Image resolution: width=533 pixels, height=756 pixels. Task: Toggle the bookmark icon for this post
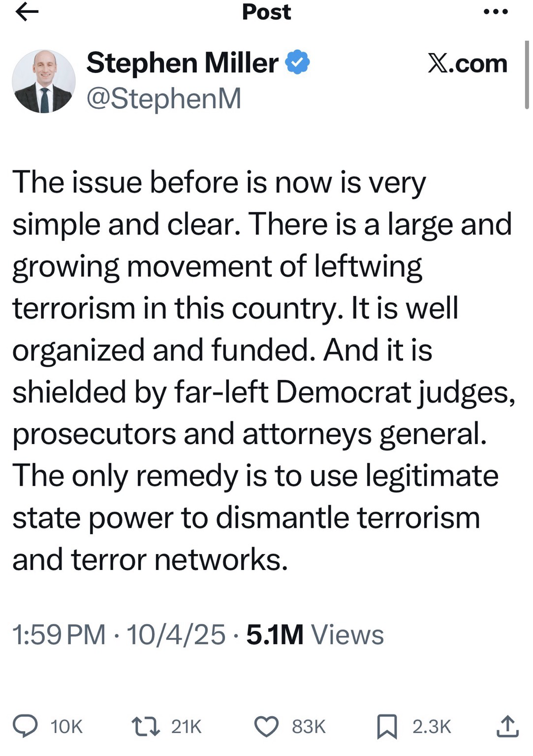tap(387, 727)
